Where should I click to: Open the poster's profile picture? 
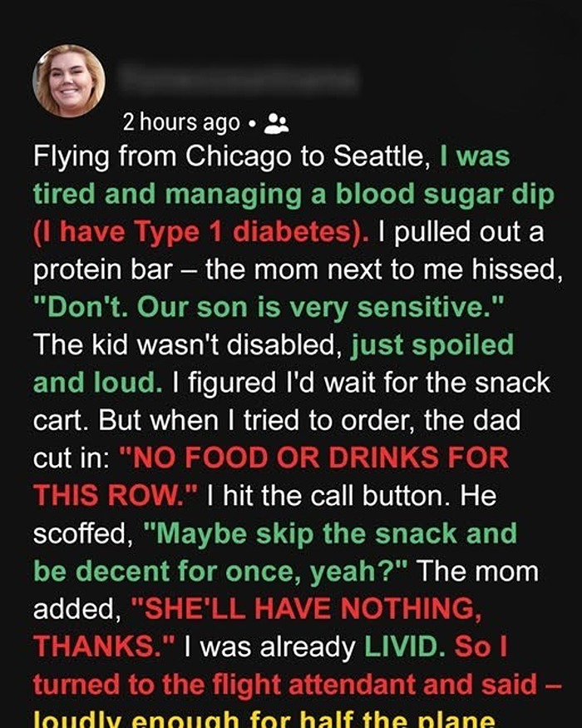coord(69,81)
